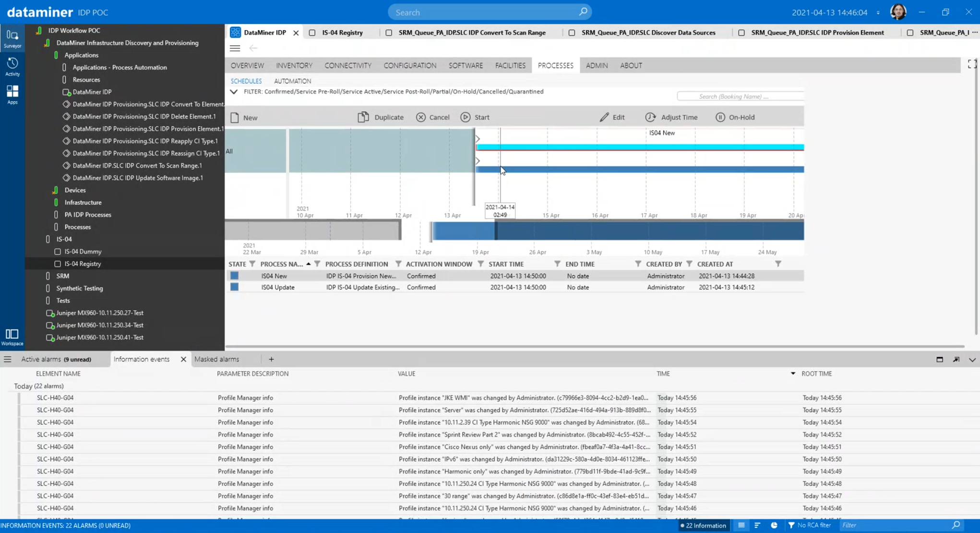Toggle the No RCA filter
The image size is (980, 533).
(809, 525)
